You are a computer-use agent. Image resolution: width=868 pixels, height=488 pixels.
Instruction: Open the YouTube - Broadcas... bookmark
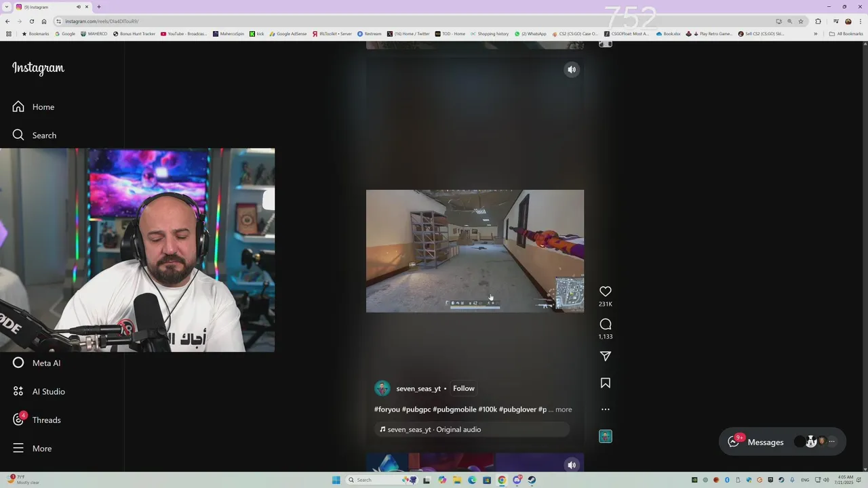[x=184, y=33]
